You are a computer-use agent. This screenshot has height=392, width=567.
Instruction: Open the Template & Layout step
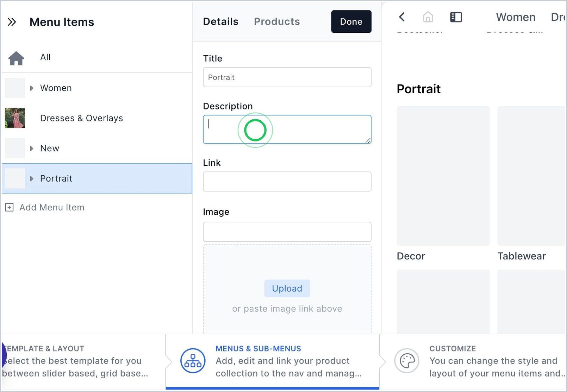click(x=83, y=361)
